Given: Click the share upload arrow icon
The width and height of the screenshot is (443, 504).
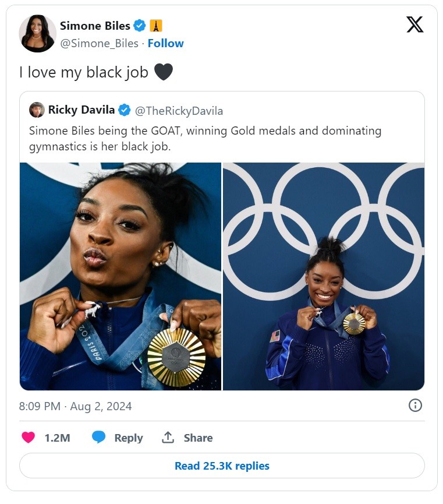Looking at the screenshot, I should (x=168, y=438).
